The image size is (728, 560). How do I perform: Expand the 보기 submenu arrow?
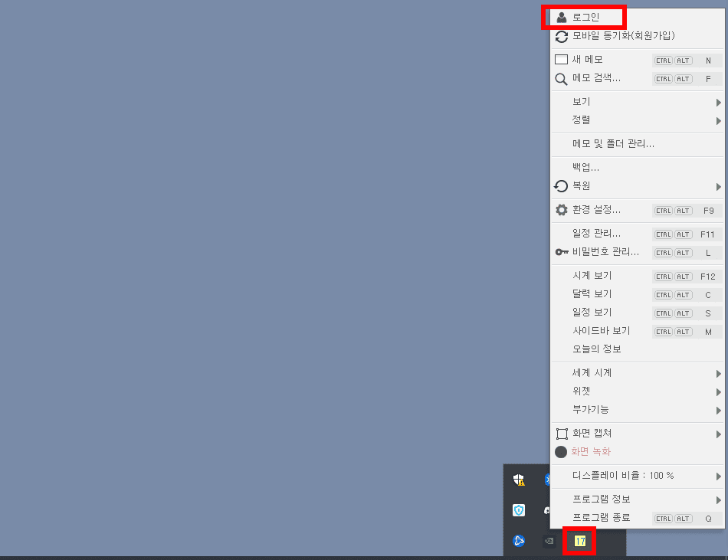(719, 101)
